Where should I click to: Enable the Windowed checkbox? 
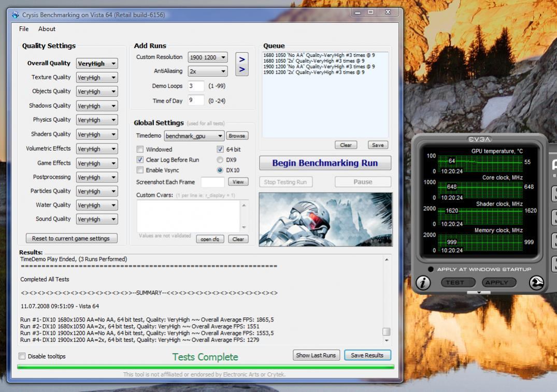(140, 150)
